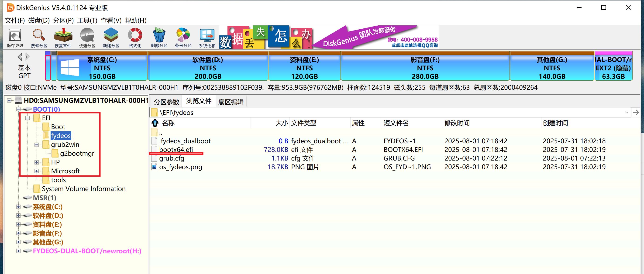Click the grub.cfg file icon
644x274 pixels.
pos(154,158)
